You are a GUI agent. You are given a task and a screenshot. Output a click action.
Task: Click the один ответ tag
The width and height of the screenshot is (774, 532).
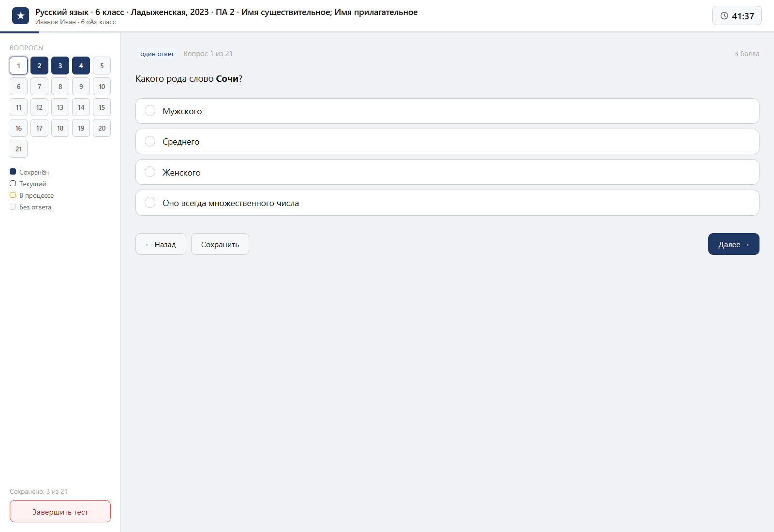[157, 54]
